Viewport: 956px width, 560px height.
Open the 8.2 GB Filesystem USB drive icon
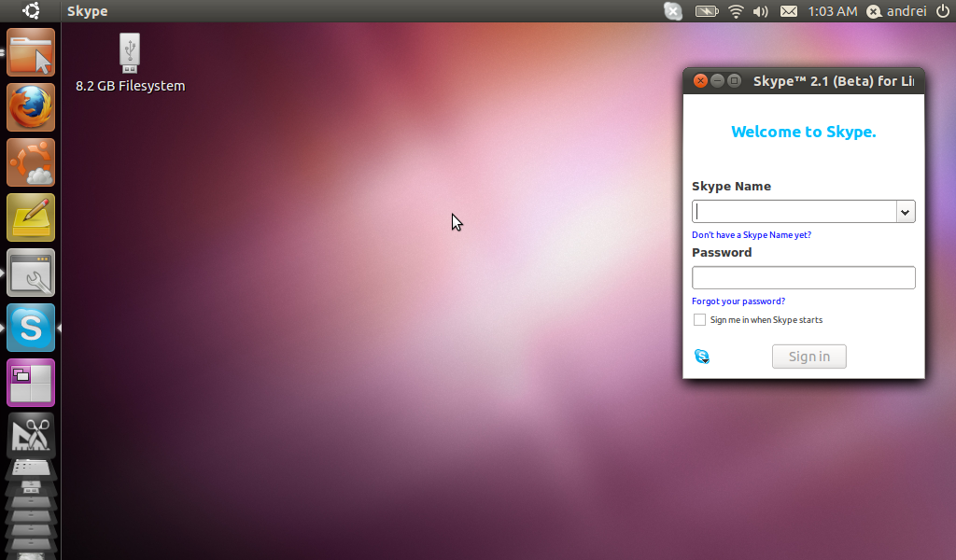coord(130,53)
